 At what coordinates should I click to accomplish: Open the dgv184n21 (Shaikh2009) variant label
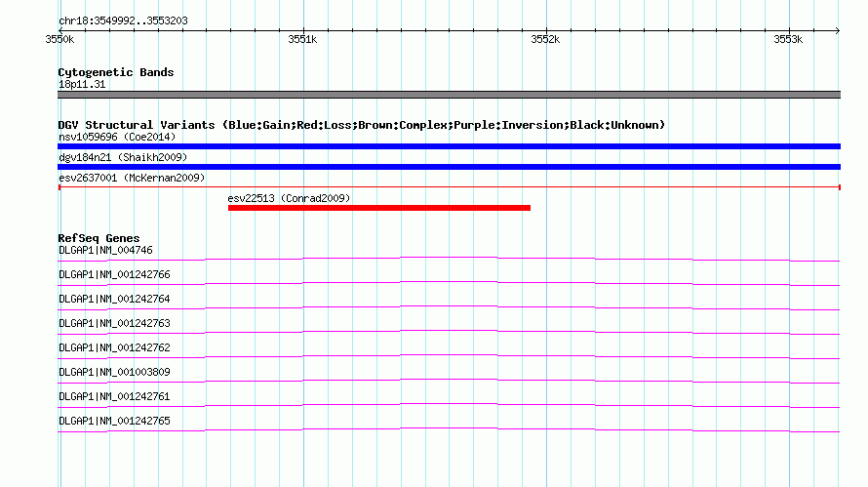point(123,157)
